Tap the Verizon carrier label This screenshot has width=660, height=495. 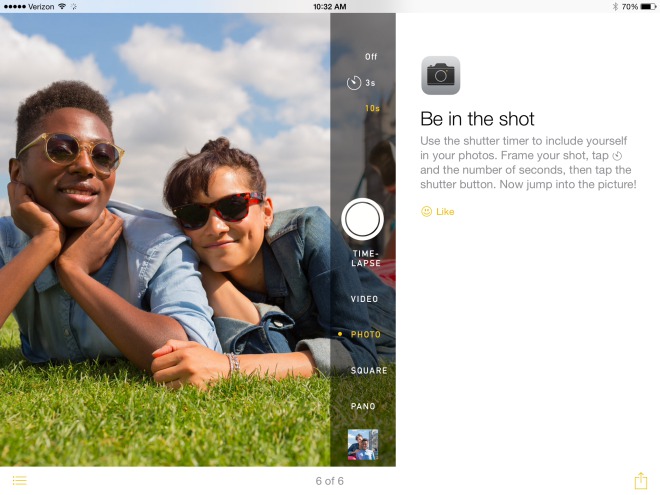coord(41,6)
